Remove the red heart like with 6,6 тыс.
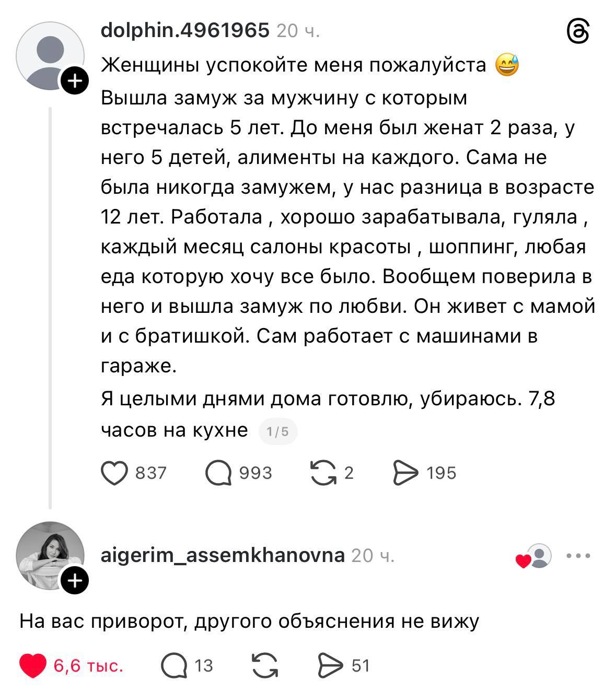616x691 pixels. point(33,665)
